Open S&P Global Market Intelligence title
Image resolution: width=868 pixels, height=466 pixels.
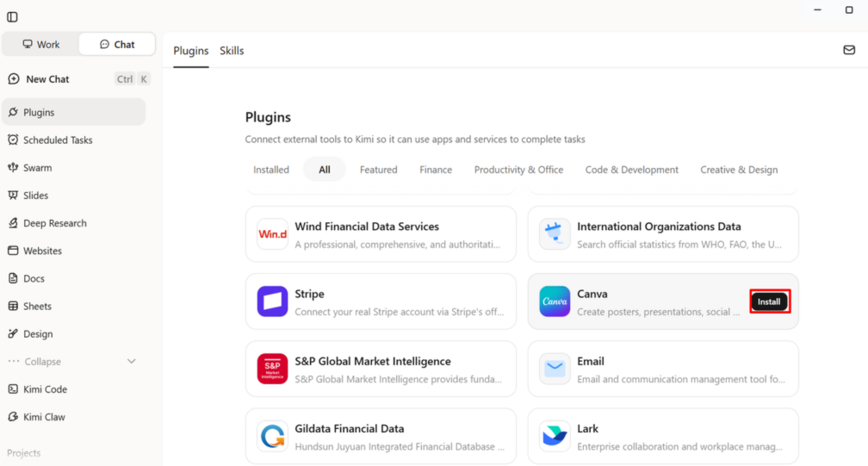coord(373,362)
